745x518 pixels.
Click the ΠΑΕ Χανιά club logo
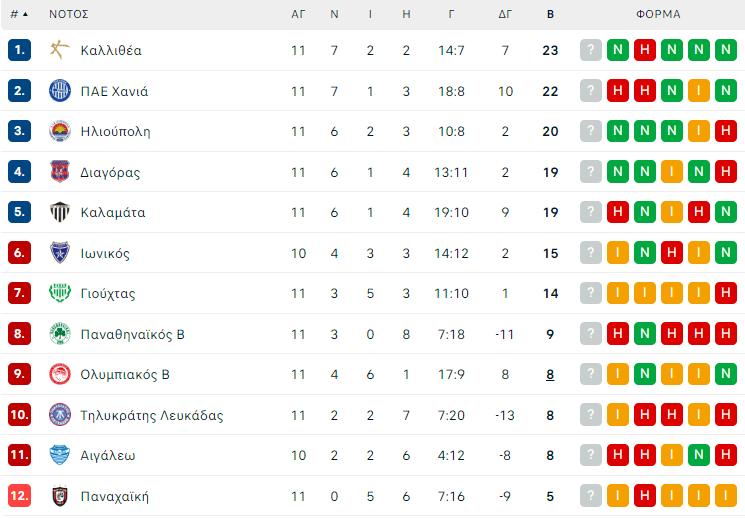[61, 91]
